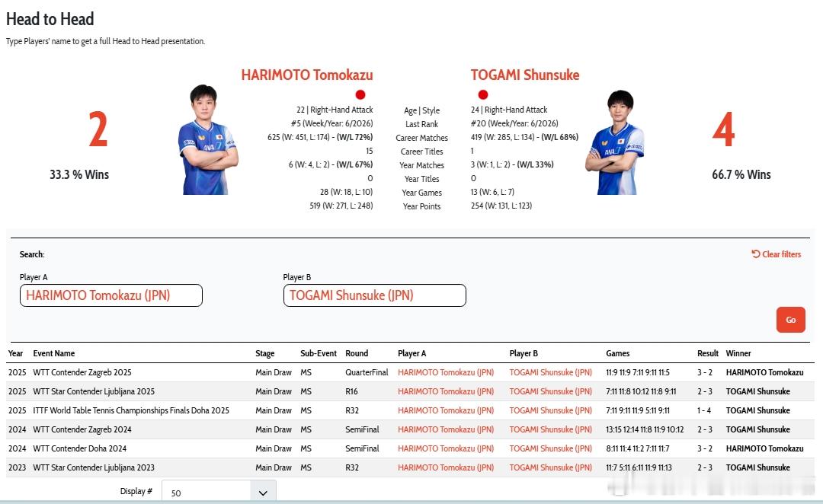Screen dimensions: 823x504
Task: Sort by the Result column header
Action: (x=707, y=353)
